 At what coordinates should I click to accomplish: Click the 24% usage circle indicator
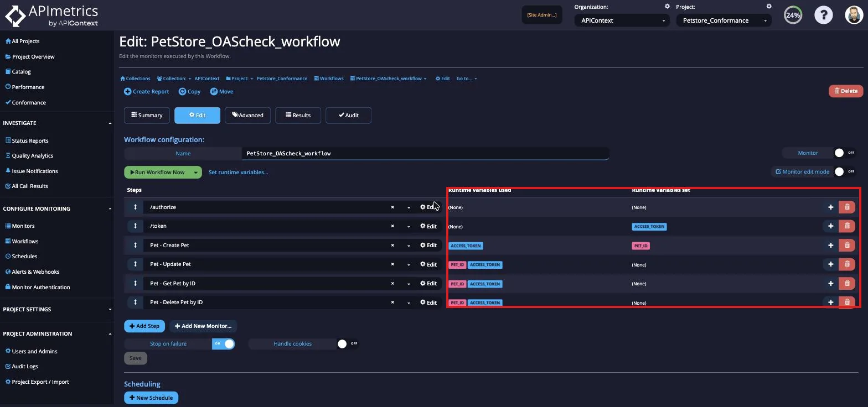click(793, 15)
